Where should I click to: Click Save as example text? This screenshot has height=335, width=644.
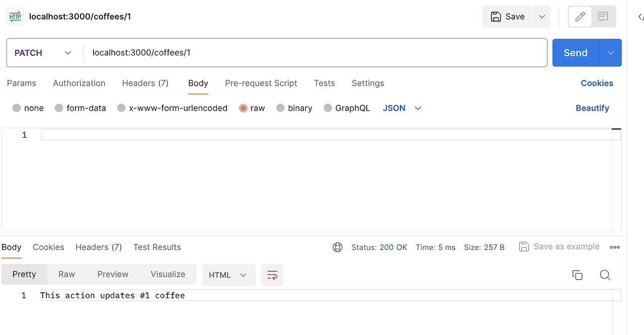(x=567, y=247)
